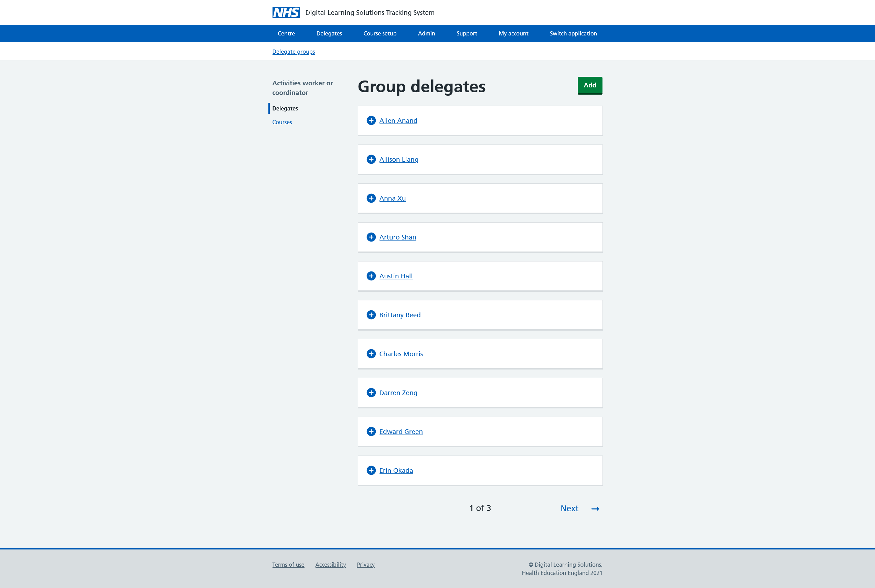Screen dimensions: 875x588
Task: Click plus icon beside Allison Liang
Action: (x=371, y=159)
